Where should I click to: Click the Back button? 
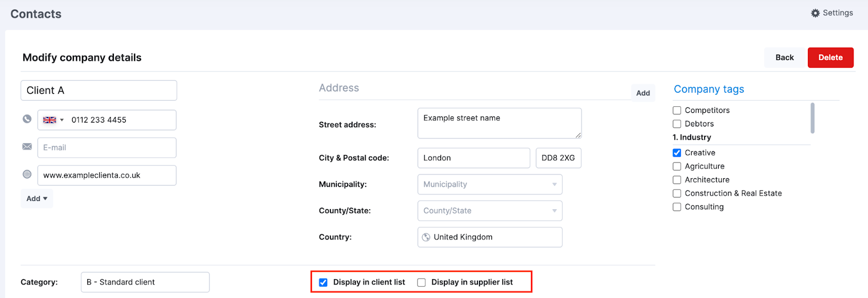(x=784, y=57)
